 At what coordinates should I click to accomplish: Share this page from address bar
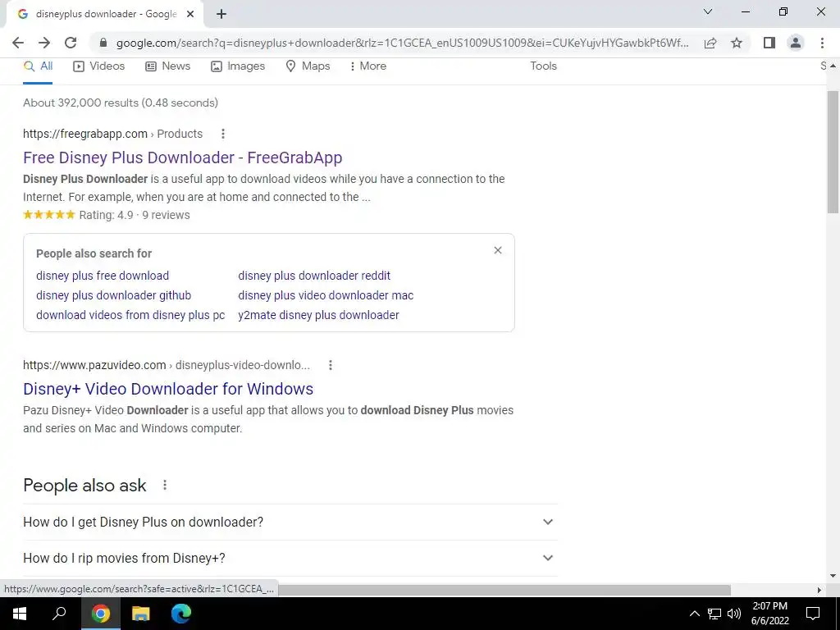710,43
